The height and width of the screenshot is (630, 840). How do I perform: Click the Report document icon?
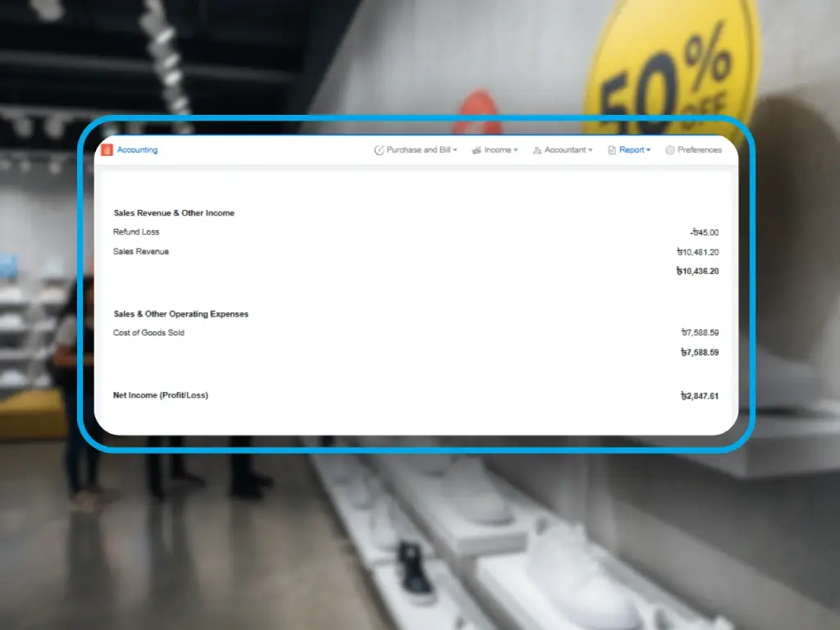point(612,151)
